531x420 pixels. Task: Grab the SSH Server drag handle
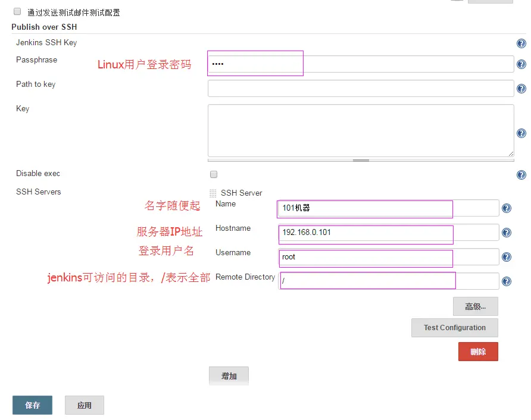pos(213,193)
